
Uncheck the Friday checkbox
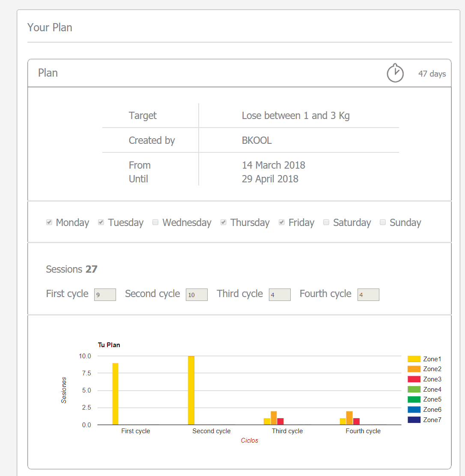tap(282, 222)
